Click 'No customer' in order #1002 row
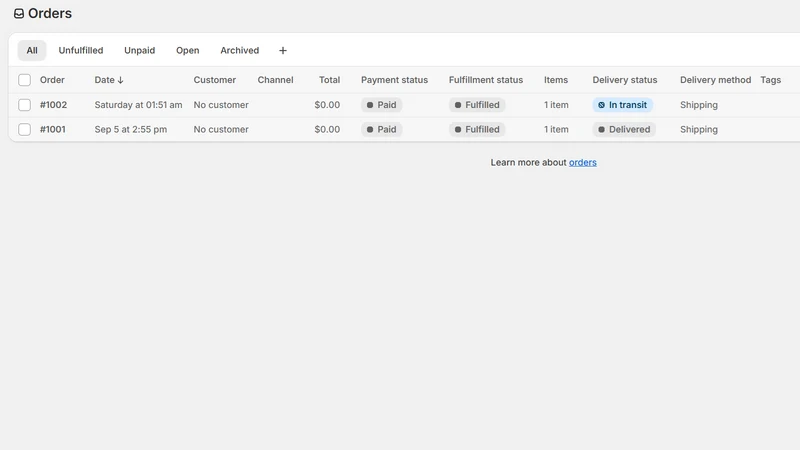Viewport: 800px width, 450px height. 221,105
